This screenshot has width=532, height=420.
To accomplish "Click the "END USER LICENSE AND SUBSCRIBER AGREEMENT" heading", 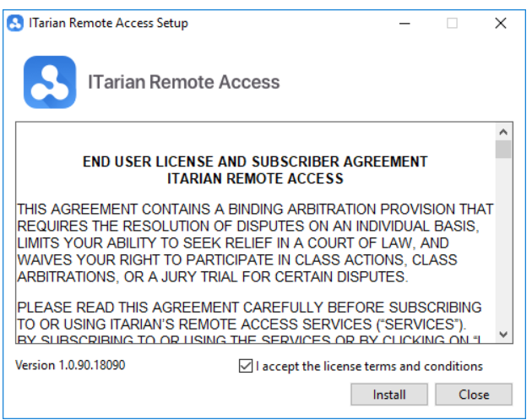I will pyautogui.click(x=255, y=161).
